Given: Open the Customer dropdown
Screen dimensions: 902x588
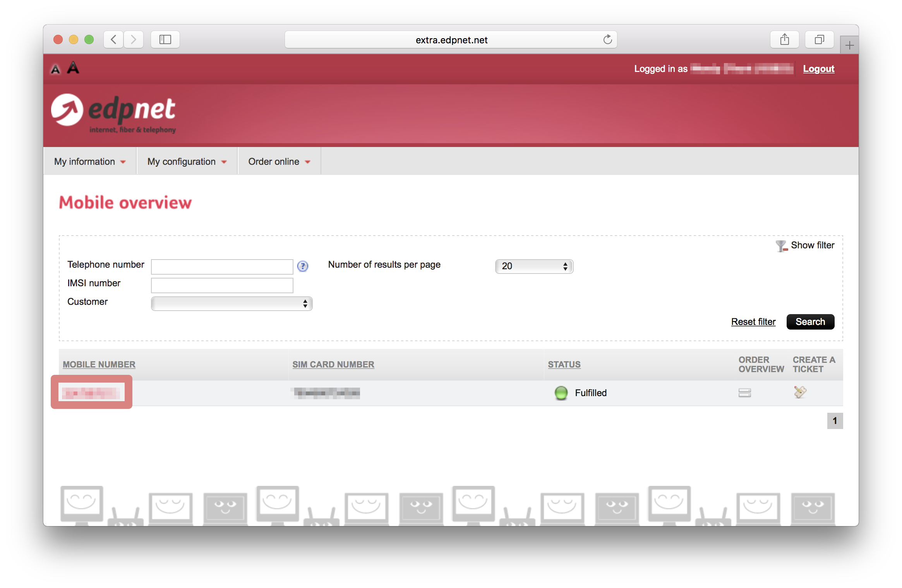Looking at the screenshot, I should pos(232,304).
